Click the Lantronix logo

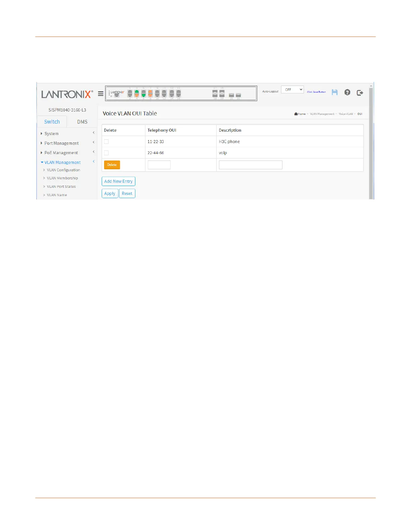click(67, 94)
